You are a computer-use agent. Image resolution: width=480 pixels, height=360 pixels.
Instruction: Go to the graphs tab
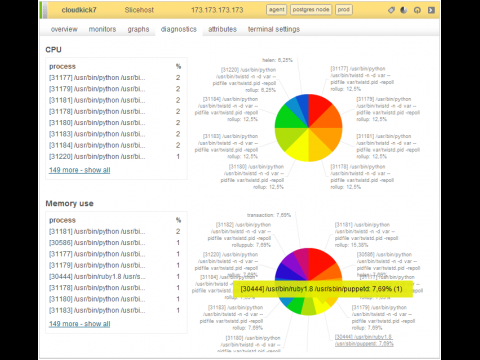tap(138, 29)
